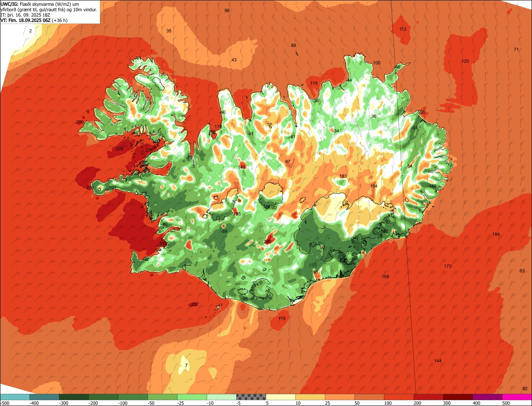Click the map value '-93' in the east
Viewport: 532px width, 406px height.
coord(414,128)
